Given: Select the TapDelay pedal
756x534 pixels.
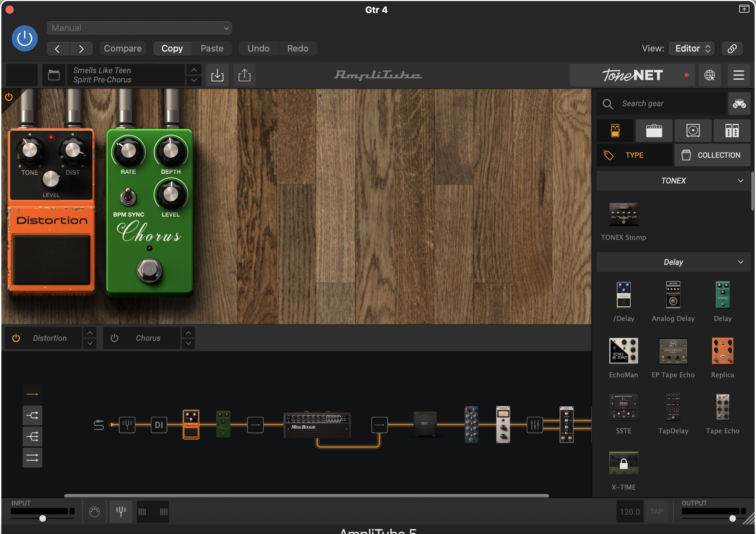Looking at the screenshot, I should click(x=673, y=407).
